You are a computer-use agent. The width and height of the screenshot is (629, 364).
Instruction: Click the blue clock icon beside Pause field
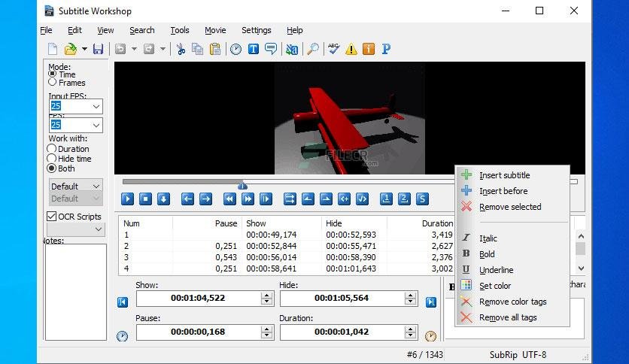click(123, 336)
